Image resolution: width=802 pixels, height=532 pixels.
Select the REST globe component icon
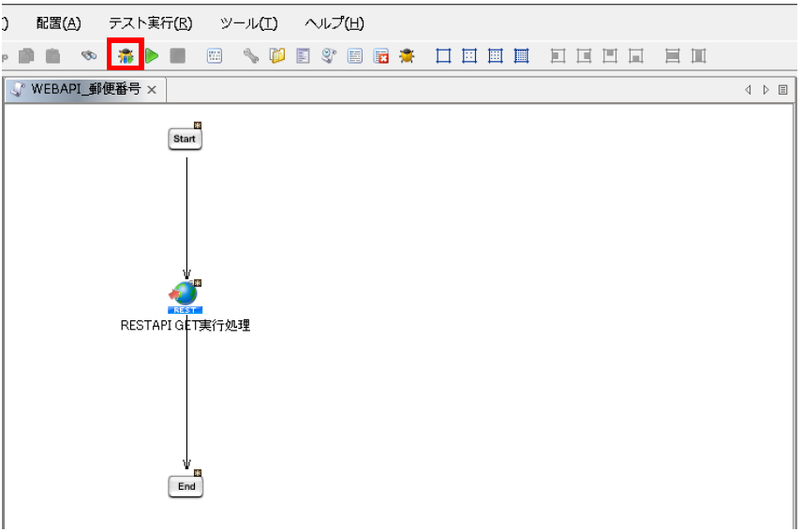pos(185,295)
